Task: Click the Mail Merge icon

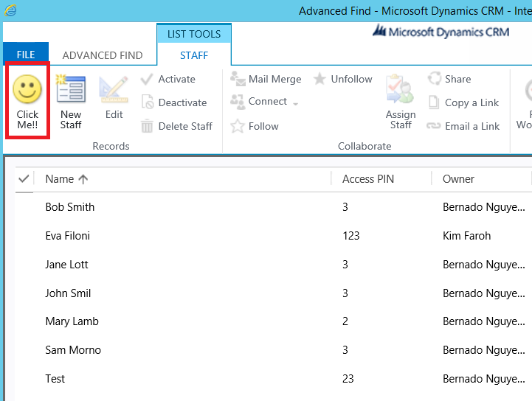Action: tap(238, 79)
